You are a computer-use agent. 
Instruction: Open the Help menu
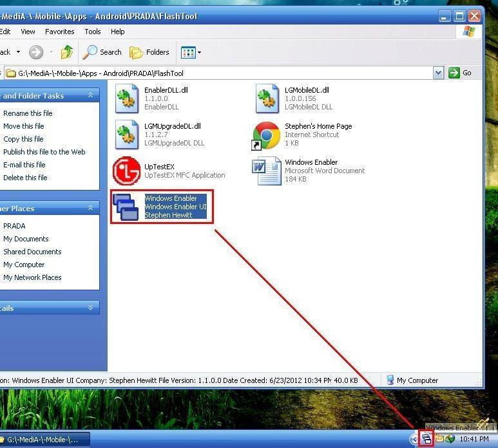coord(117,32)
